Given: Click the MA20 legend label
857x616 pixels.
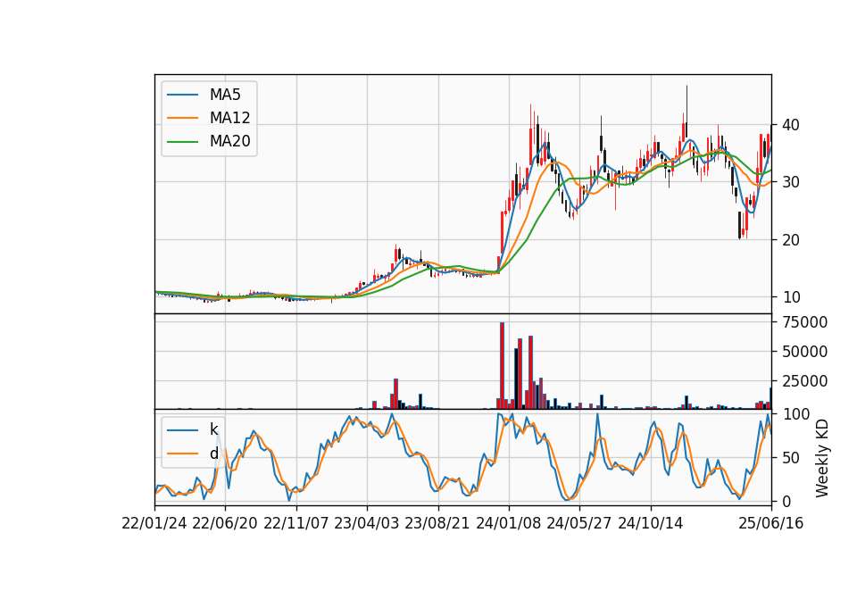Looking at the screenshot, I should pyautogui.click(x=229, y=141).
